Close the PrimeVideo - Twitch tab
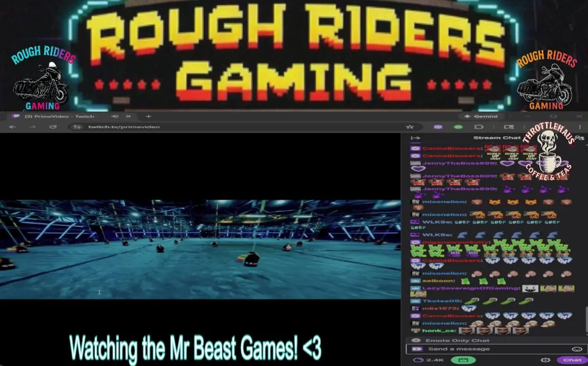This screenshot has height=366, width=588. pos(128,116)
